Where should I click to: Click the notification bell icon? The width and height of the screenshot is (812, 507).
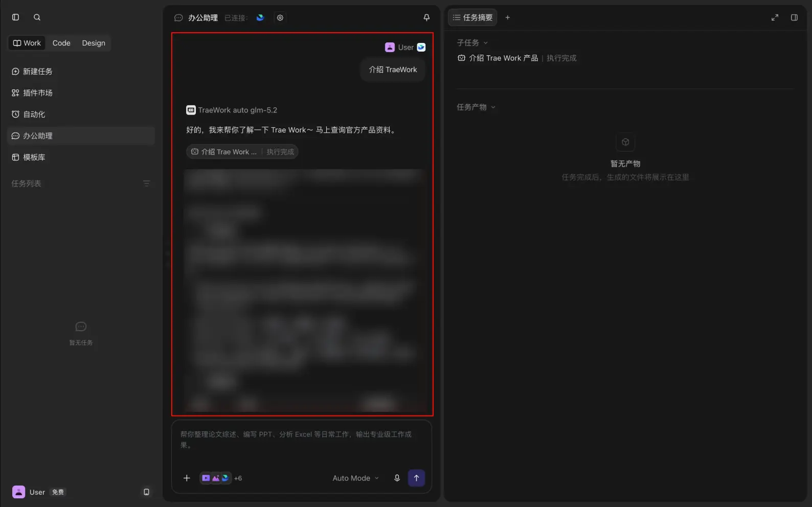426,17
